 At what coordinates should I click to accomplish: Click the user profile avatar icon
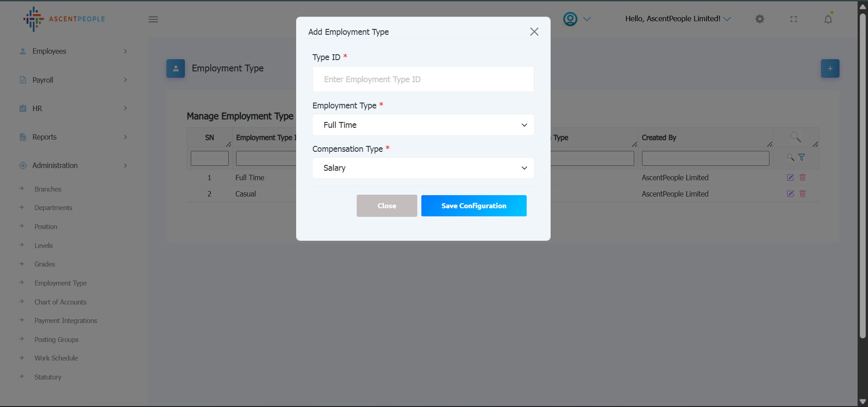click(570, 19)
